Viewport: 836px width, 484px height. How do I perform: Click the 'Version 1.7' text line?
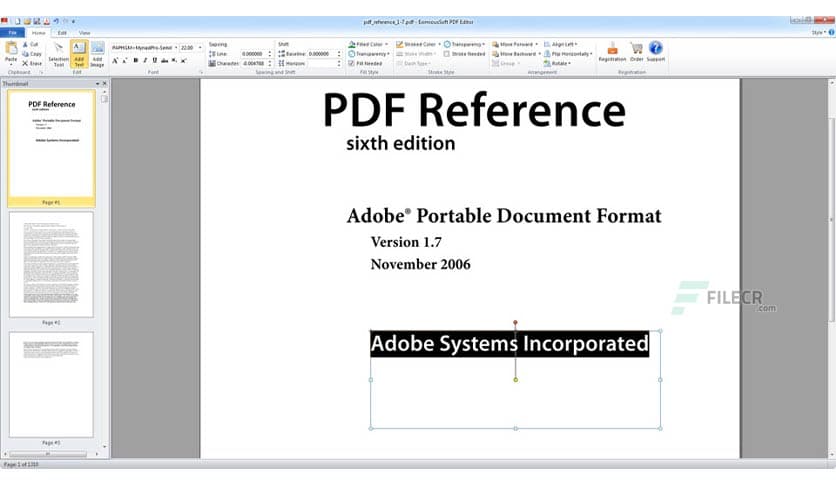point(406,242)
